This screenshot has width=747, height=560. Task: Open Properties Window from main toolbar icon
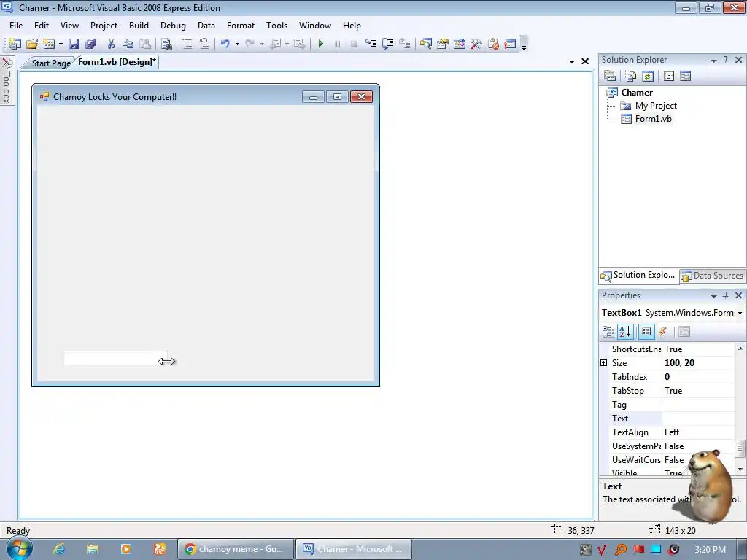tap(443, 44)
